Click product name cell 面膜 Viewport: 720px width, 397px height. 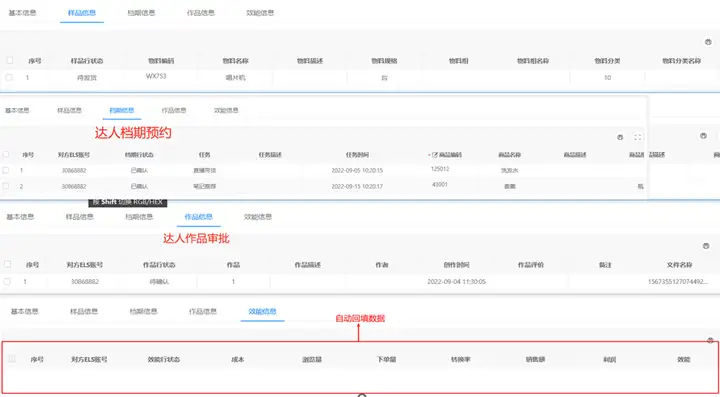point(510,186)
